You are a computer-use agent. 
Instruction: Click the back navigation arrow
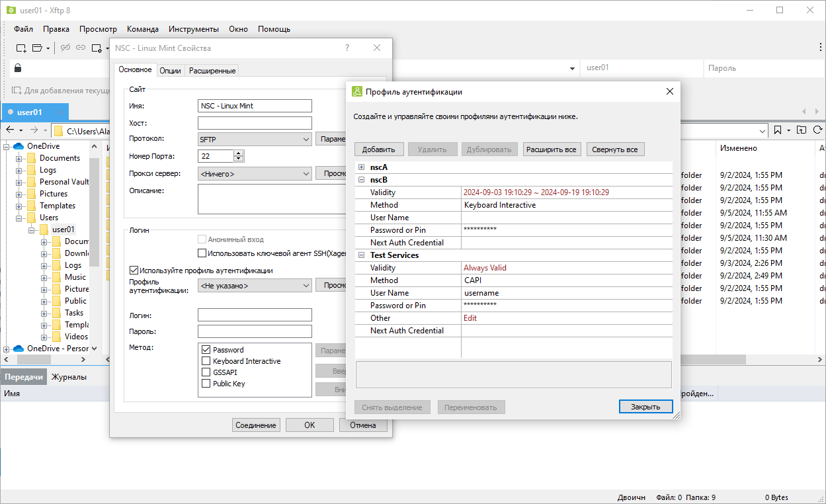10,130
